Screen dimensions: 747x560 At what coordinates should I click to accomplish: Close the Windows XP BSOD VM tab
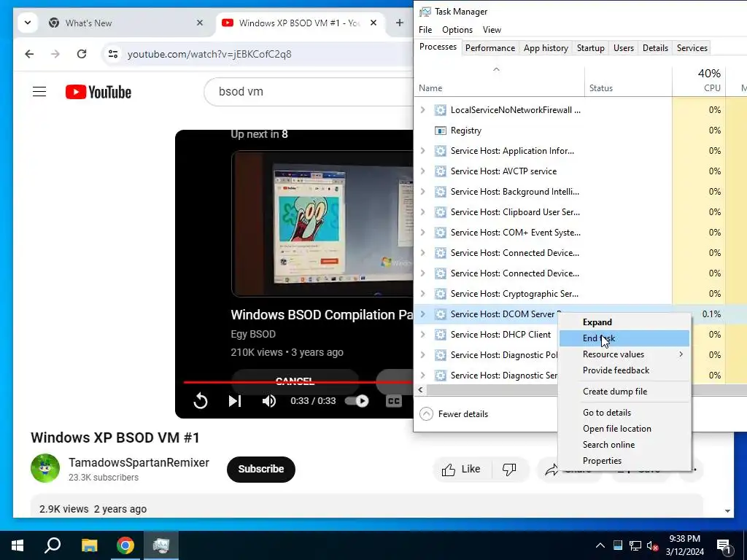[x=373, y=23]
